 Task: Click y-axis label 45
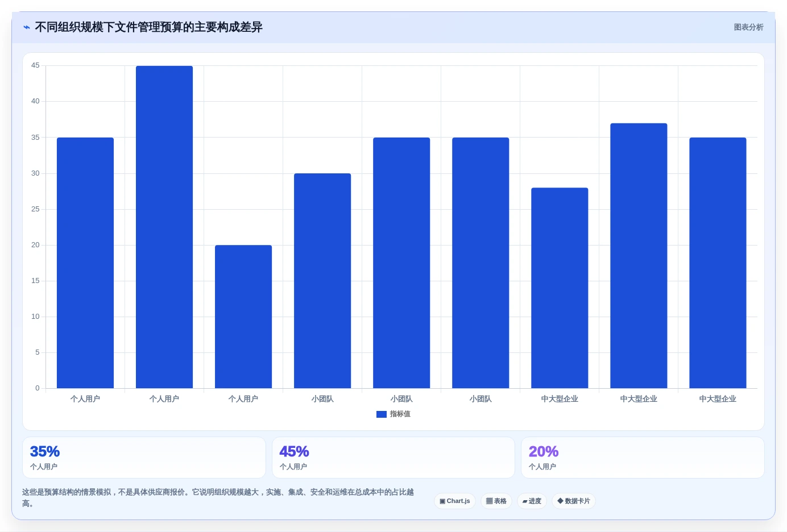point(35,65)
